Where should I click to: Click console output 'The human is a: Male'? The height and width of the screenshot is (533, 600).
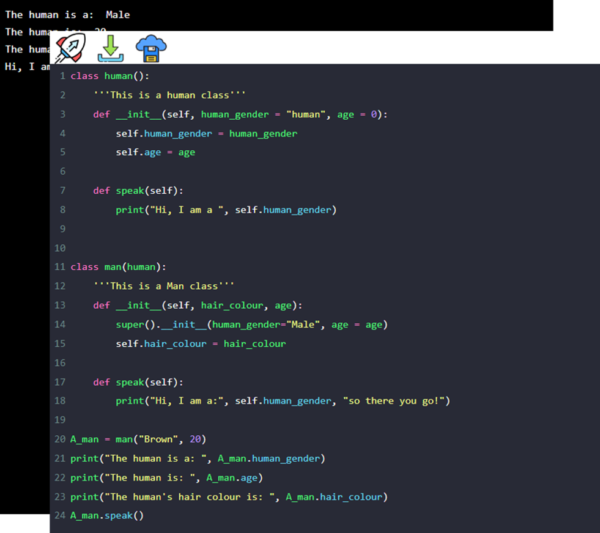68,15
